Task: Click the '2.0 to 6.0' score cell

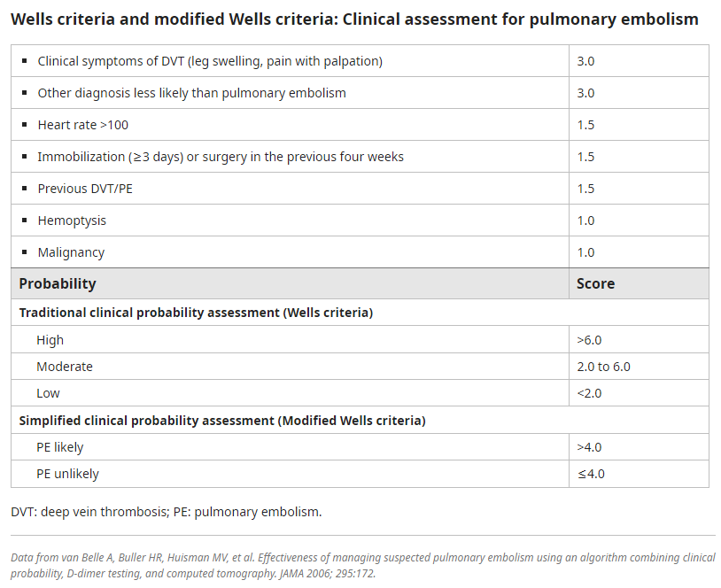Action: [x=603, y=367]
